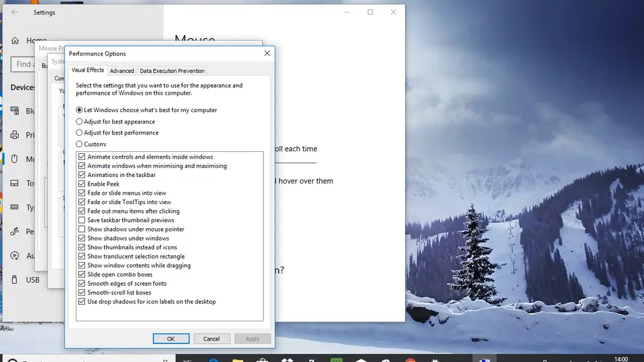644x362 pixels.
Task: Uncheck Animations in the taskbar
Action: click(82, 174)
